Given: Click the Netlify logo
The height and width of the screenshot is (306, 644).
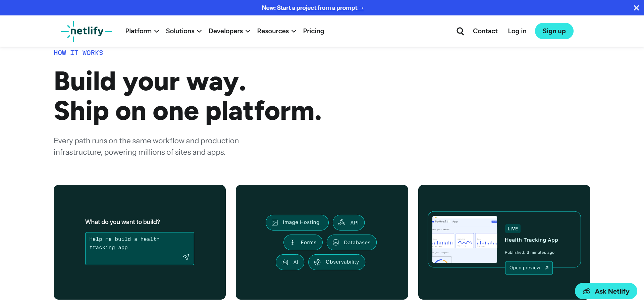Looking at the screenshot, I should pyautogui.click(x=87, y=31).
